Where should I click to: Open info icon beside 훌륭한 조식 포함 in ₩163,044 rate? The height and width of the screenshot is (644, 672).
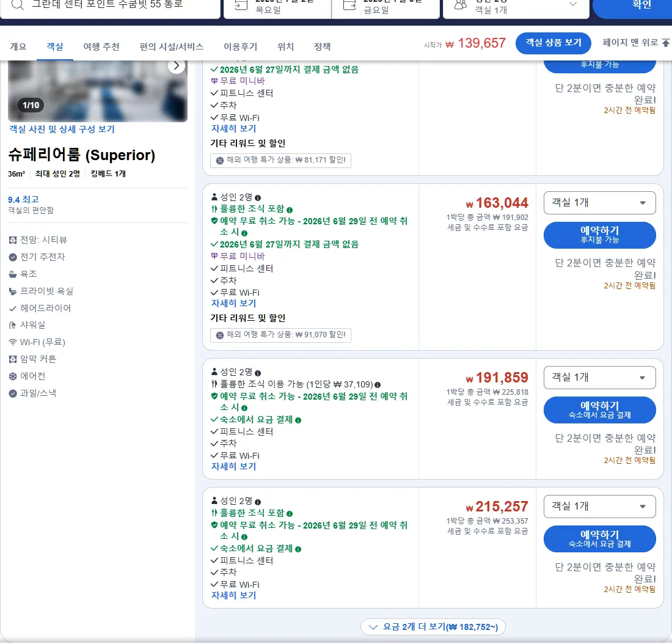point(290,210)
